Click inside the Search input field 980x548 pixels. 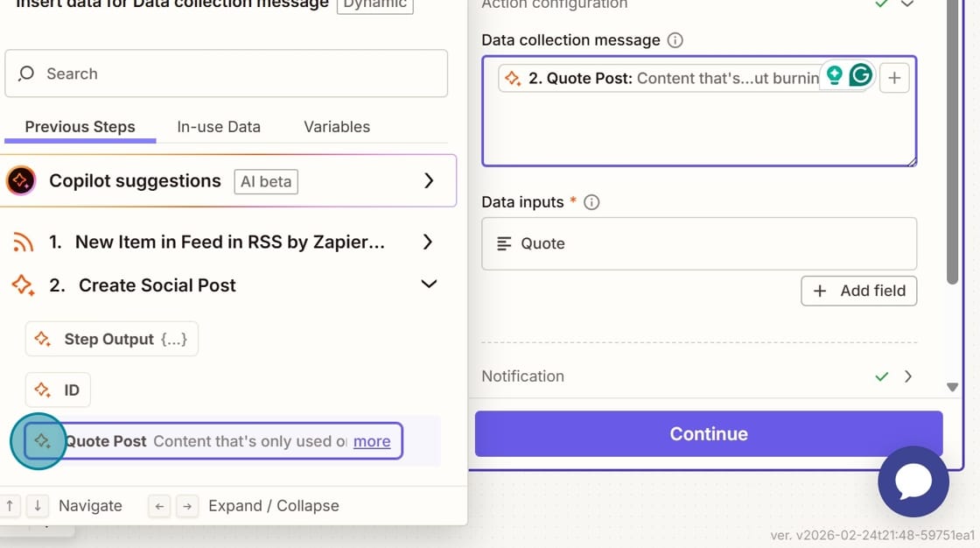(x=175, y=74)
